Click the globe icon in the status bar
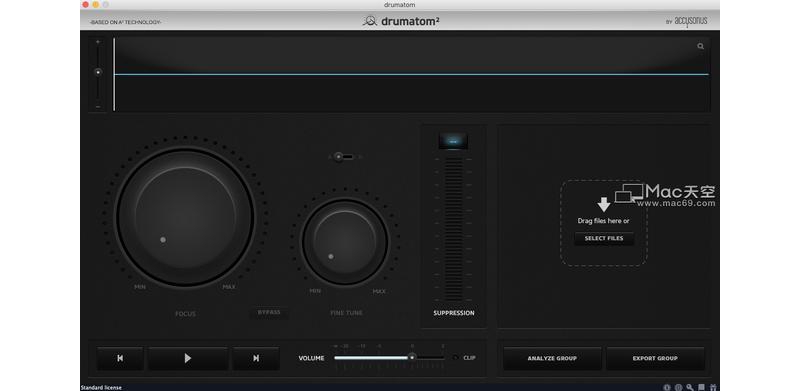Image resolution: width=800 pixels, height=391 pixels. point(678,387)
